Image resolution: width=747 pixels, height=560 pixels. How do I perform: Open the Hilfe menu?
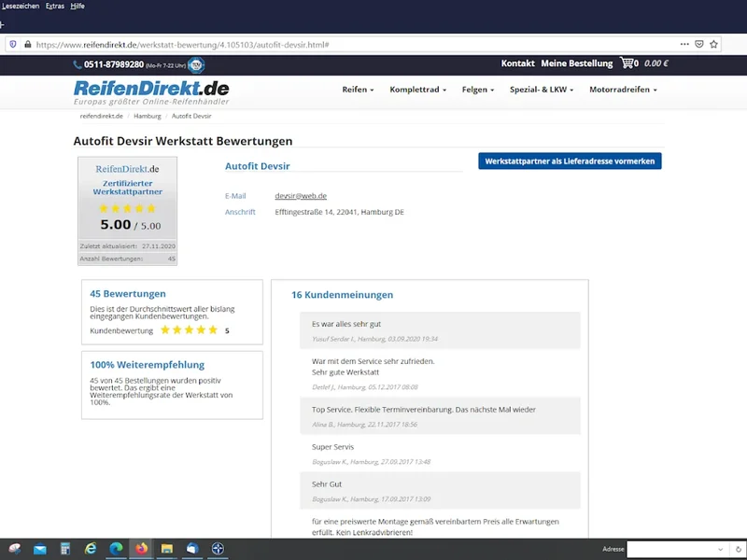tap(78, 6)
